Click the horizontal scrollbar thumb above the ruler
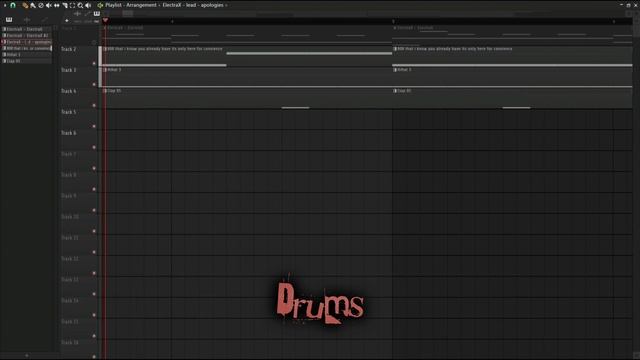The width and height of the screenshot is (640, 360). click(128, 13)
